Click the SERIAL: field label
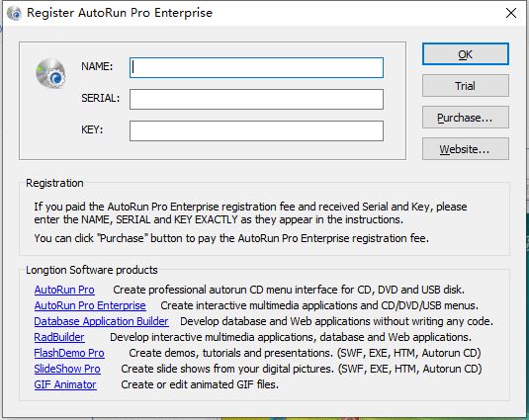529x420 pixels. coord(100,98)
